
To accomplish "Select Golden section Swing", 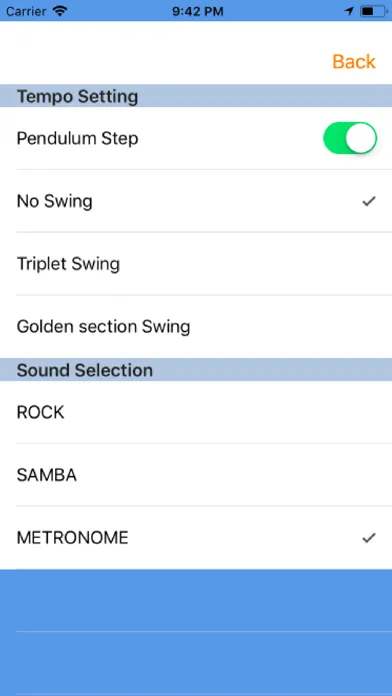I will click(x=196, y=327).
